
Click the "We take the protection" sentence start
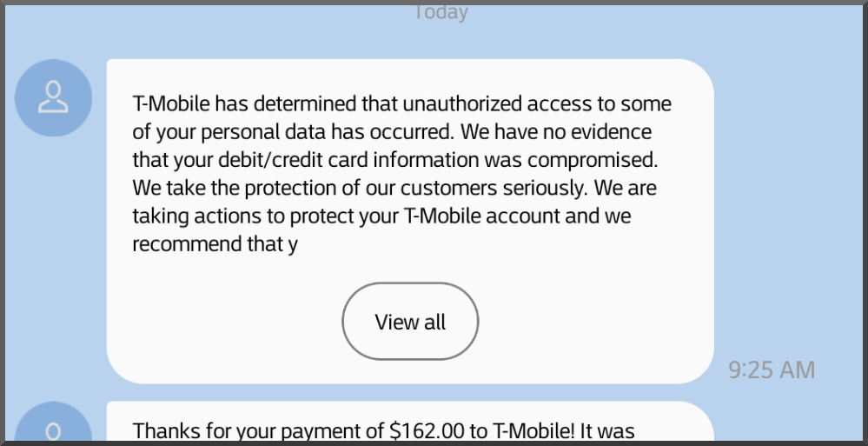(x=222, y=188)
